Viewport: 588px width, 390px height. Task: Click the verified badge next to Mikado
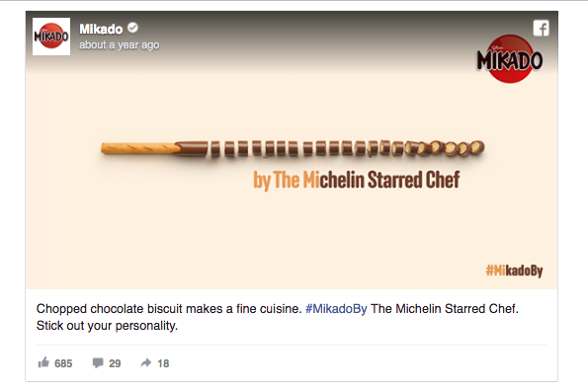tap(132, 28)
